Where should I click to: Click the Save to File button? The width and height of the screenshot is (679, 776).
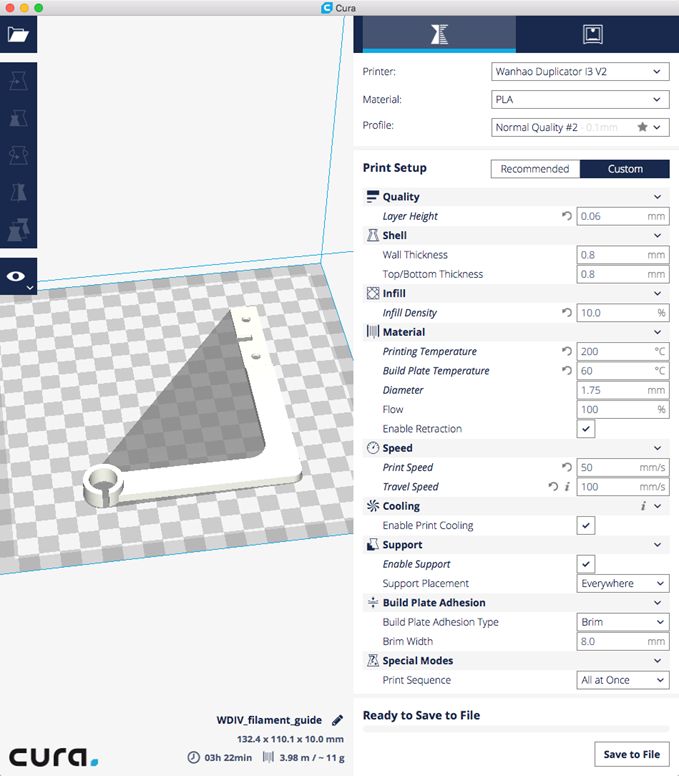[631, 754]
